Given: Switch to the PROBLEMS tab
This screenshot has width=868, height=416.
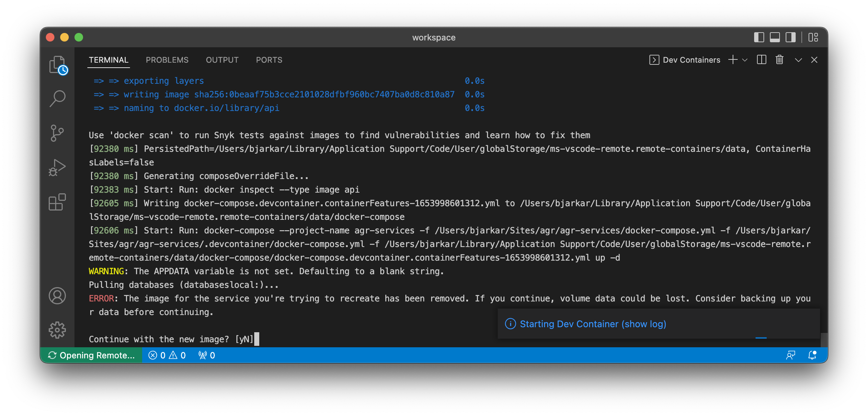Looking at the screenshot, I should click(167, 60).
